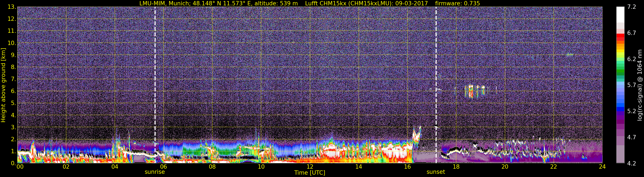Click the time axis tick label '06'
The width and height of the screenshot is (644, 177).
164,167
